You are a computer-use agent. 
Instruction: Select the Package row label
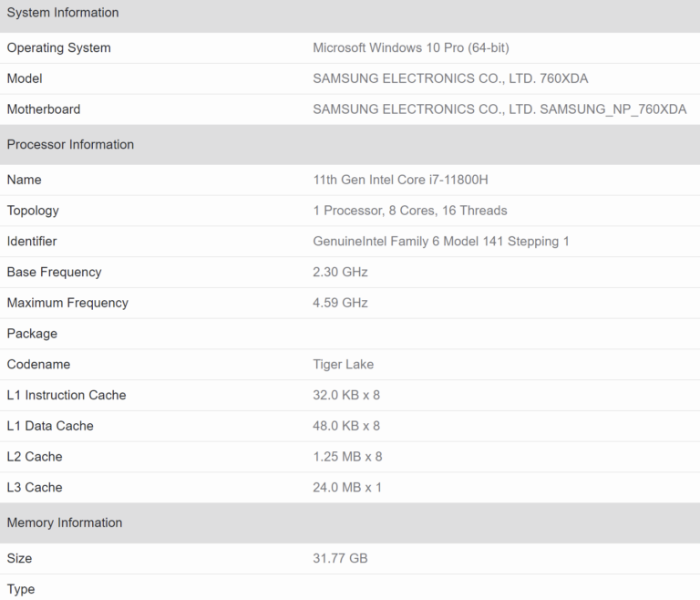point(32,334)
